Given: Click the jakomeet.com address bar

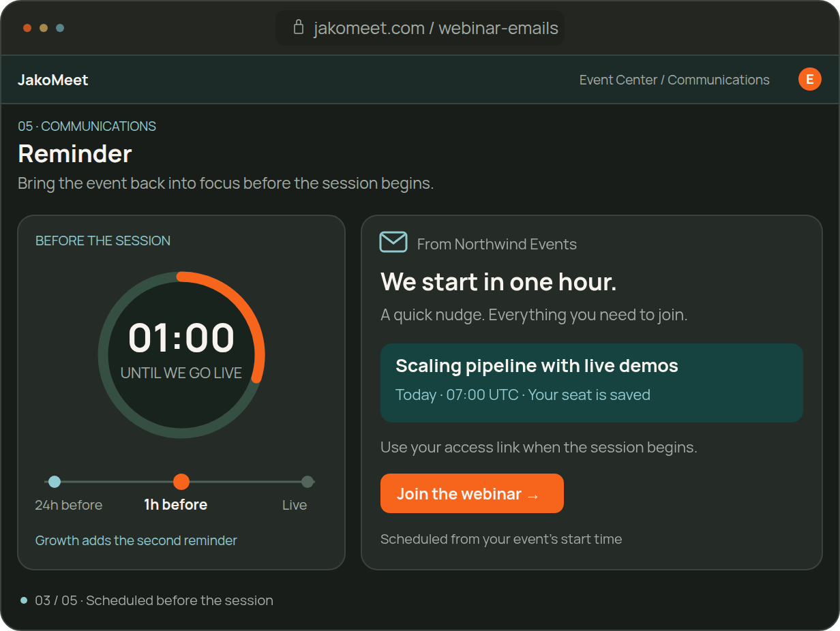Looking at the screenshot, I should 420,28.
